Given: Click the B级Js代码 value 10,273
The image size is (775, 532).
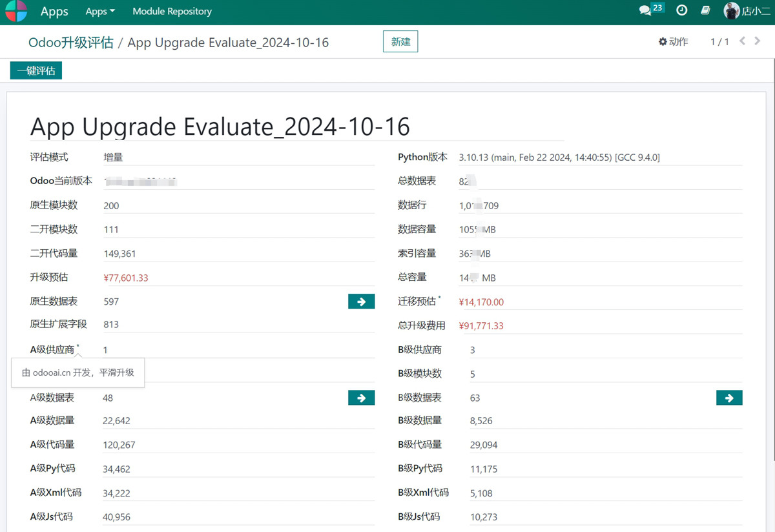Looking at the screenshot, I should pos(484,517).
